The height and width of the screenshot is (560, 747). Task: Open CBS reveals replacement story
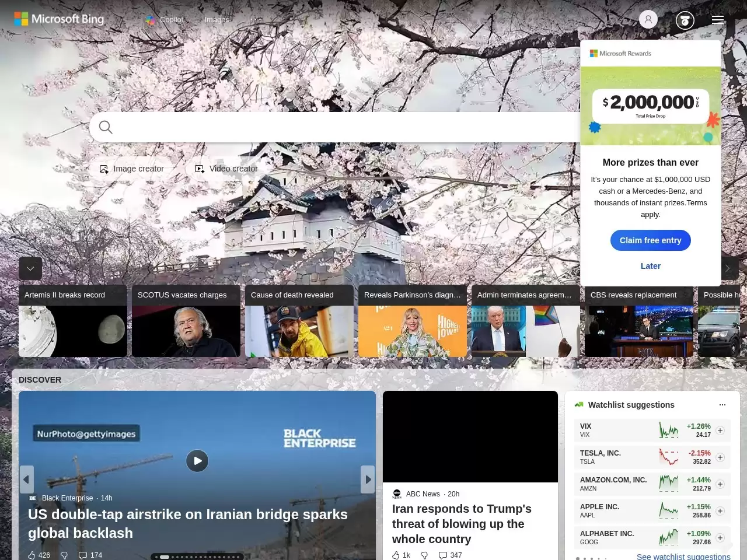639,321
